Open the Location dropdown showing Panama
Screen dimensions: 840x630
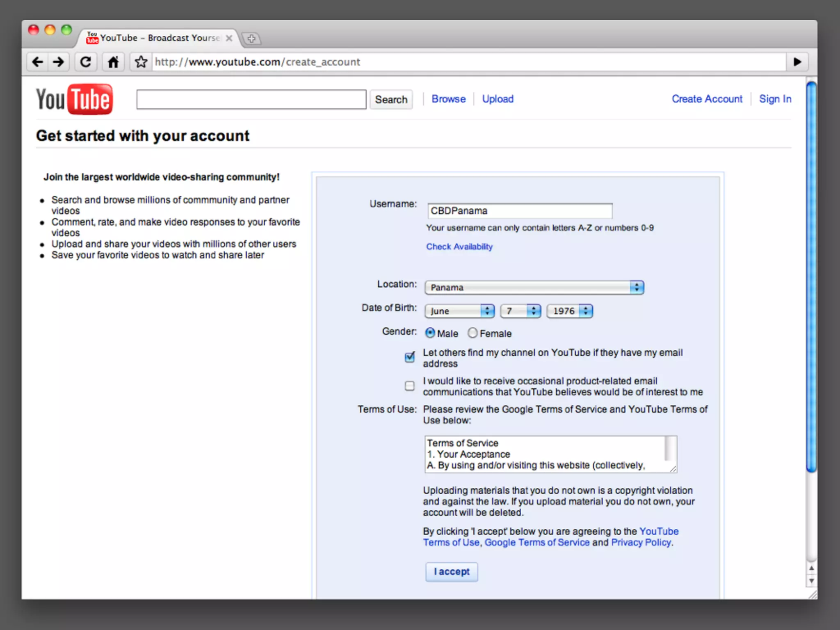(x=534, y=288)
